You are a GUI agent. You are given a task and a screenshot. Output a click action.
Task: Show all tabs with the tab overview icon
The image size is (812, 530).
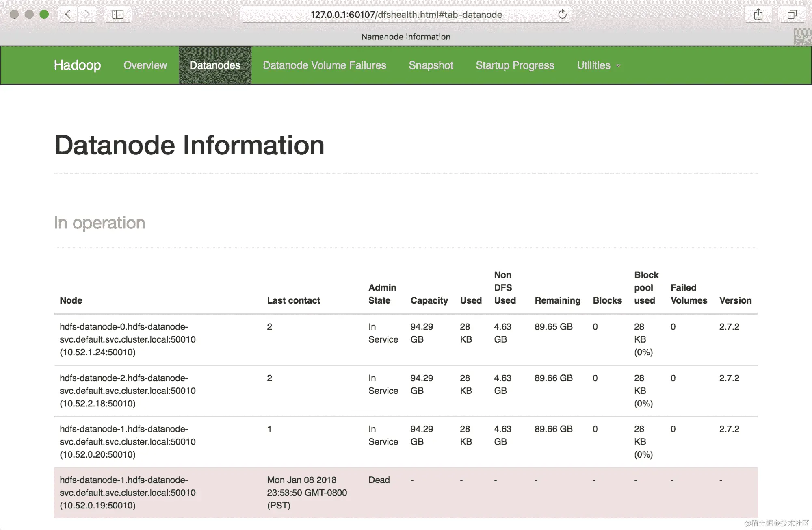coord(792,14)
